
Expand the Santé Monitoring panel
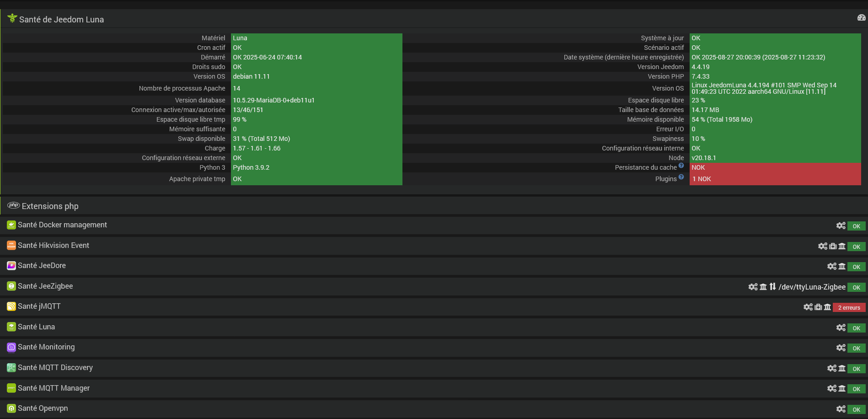(x=46, y=347)
